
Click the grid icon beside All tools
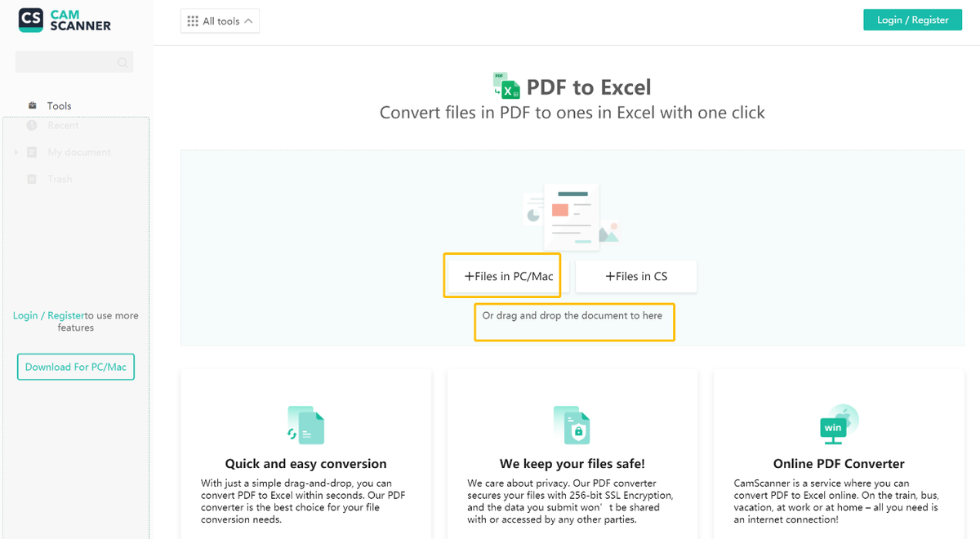click(193, 21)
